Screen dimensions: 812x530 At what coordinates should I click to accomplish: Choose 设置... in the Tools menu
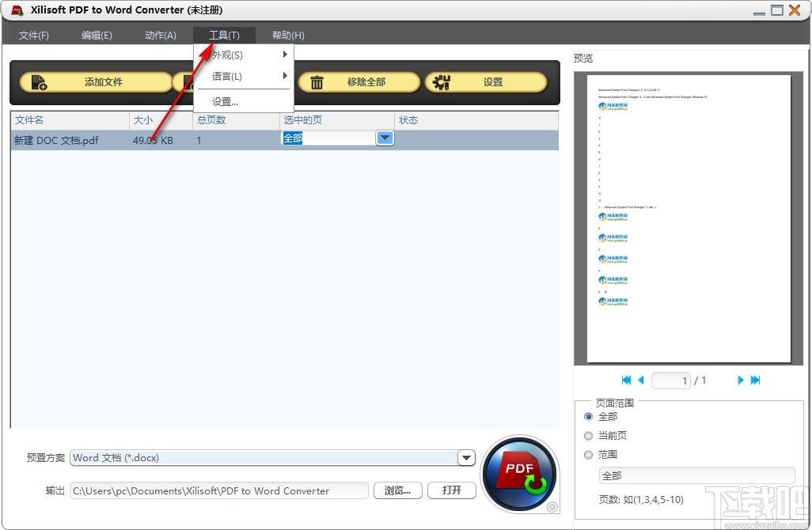[x=244, y=102]
